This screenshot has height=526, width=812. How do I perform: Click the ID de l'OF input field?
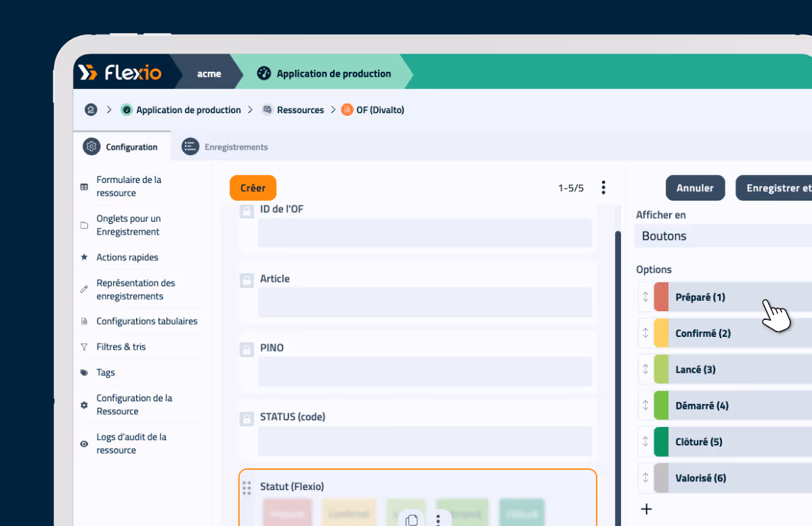(425, 232)
